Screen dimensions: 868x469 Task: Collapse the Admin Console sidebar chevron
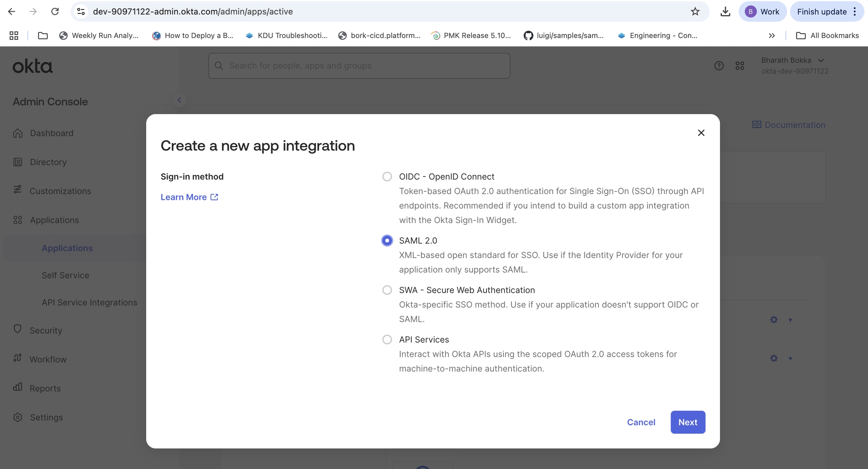tap(179, 100)
